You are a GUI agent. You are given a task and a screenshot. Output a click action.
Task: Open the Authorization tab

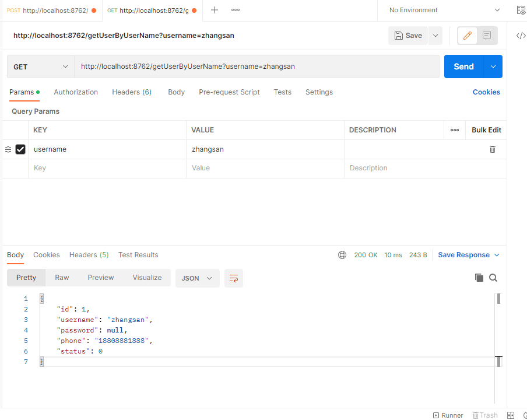point(76,92)
